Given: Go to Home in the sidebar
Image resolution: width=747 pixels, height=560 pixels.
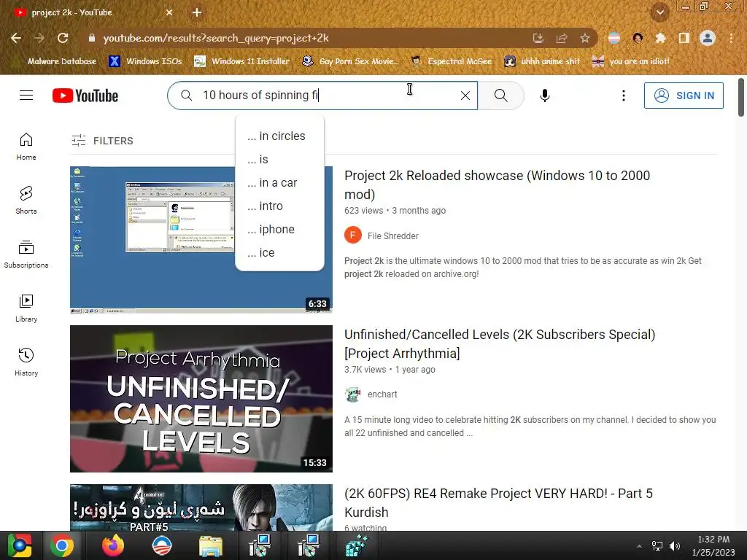Looking at the screenshot, I should (26, 147).
